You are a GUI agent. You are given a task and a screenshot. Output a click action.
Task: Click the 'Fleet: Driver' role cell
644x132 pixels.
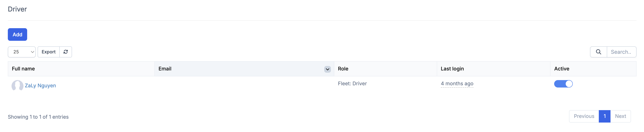352,84
